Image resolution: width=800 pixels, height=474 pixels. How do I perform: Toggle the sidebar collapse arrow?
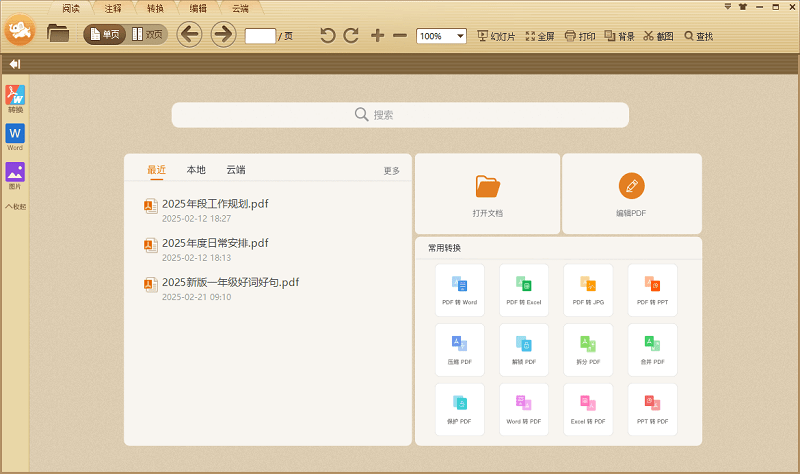[x=15, y=64]
